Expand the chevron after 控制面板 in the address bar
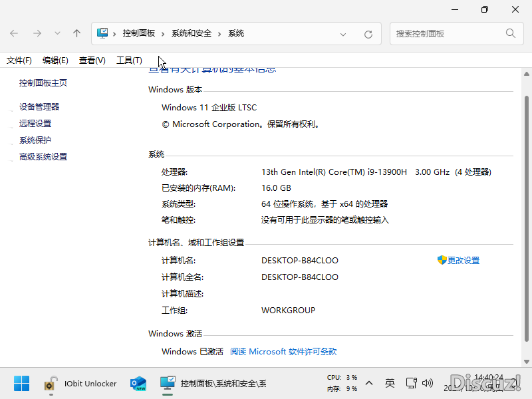This screenshot has width=532, height=399. click(163, 34)
